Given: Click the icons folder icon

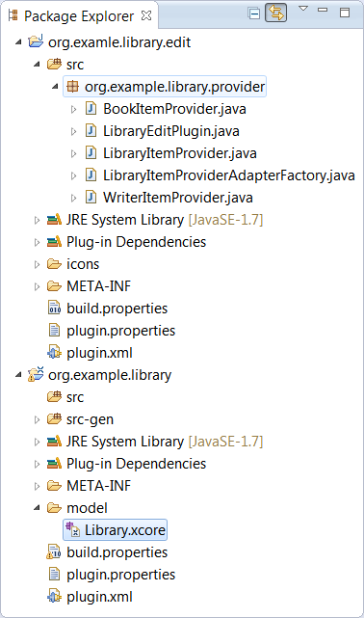Looking at the screenshot, I should [54, 263].
